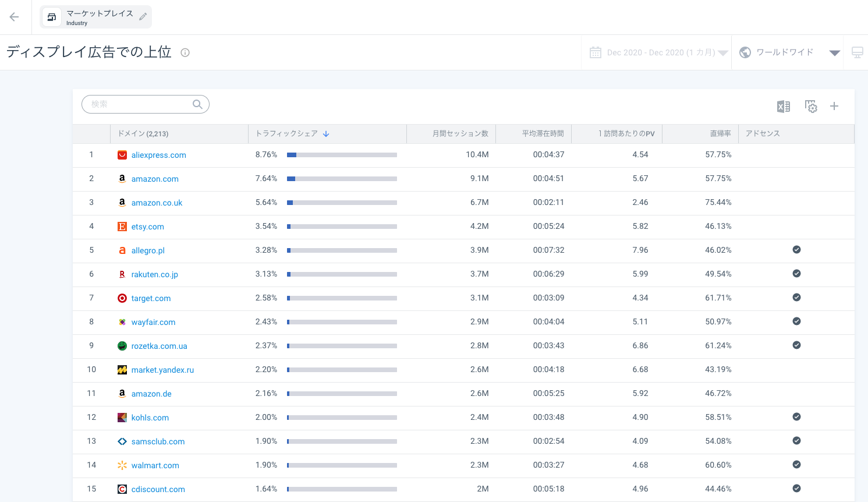The width and height of the screenshot is (868, 502).
Task: Open the wayfair.com link
Action: 154,322
